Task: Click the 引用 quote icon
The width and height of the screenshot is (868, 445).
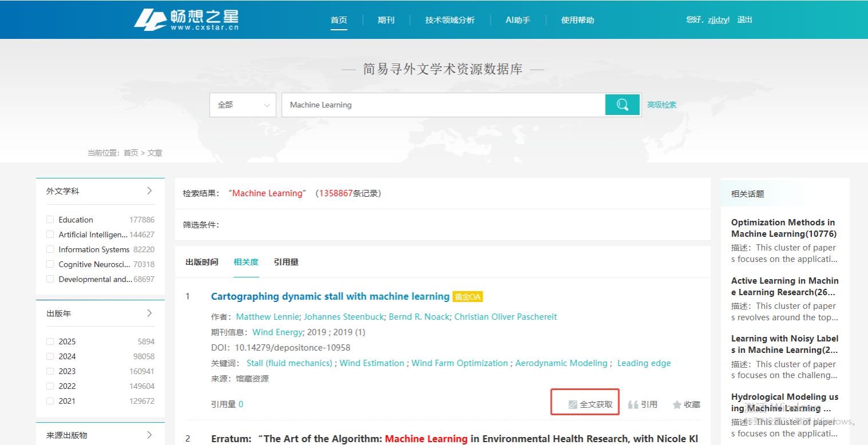Action: click(x=633, y=404)
